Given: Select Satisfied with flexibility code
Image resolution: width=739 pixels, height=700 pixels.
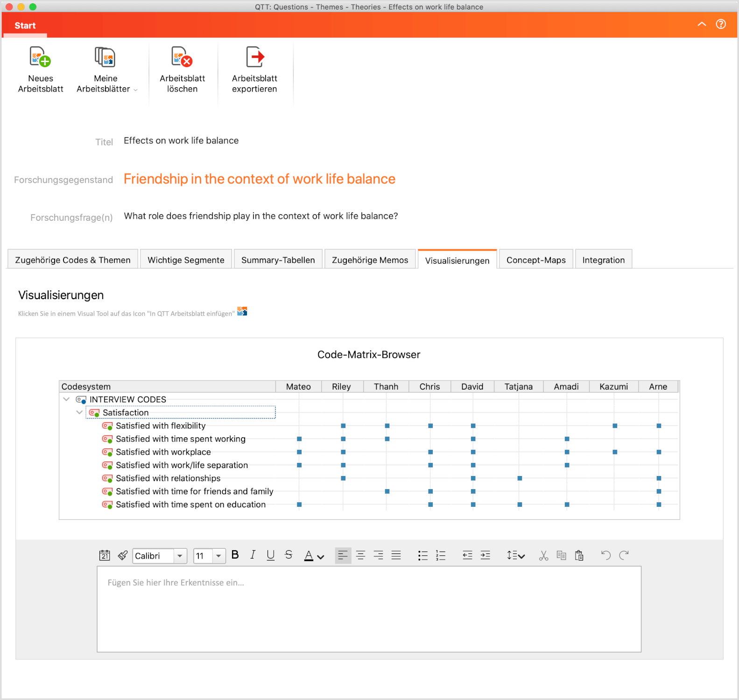Looking at the screenshot, I should (x=161, y=426).
